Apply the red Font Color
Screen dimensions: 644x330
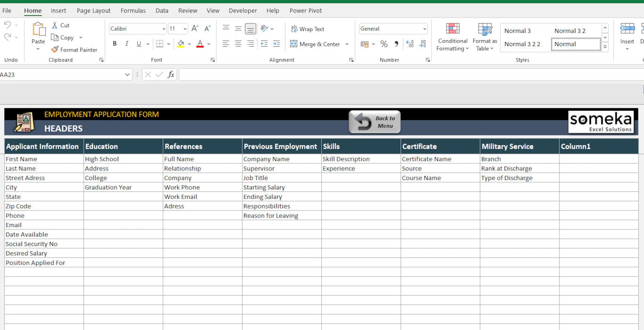pos(200,44)
